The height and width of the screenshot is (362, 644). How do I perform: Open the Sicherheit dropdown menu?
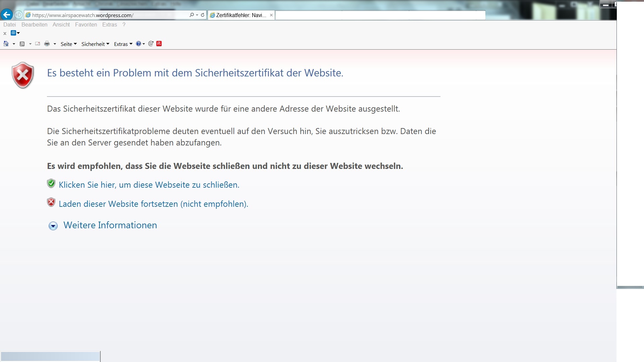95,44
